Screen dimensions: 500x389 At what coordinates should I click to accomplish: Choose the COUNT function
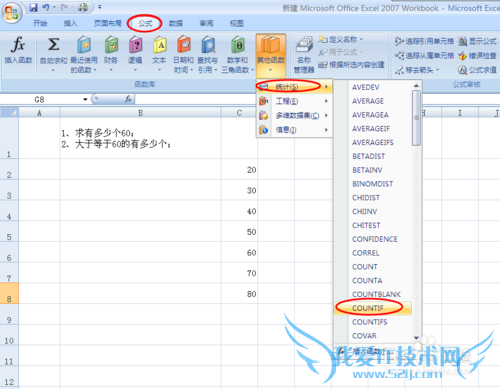(365, 267)
